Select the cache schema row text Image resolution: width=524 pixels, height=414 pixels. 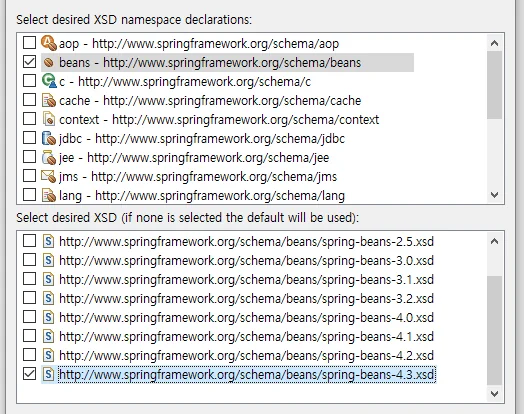pos(210,101)
